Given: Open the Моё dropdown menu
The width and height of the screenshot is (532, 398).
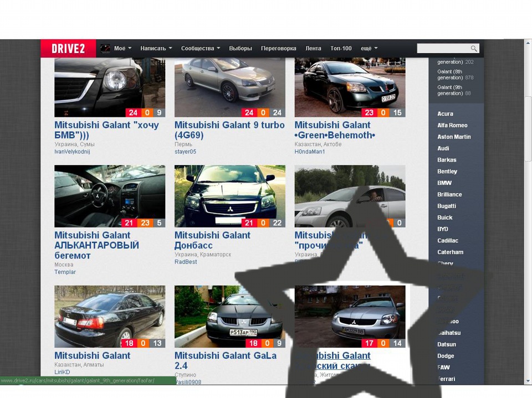Looking at the screenshot, I should click(x=122, y=49).
